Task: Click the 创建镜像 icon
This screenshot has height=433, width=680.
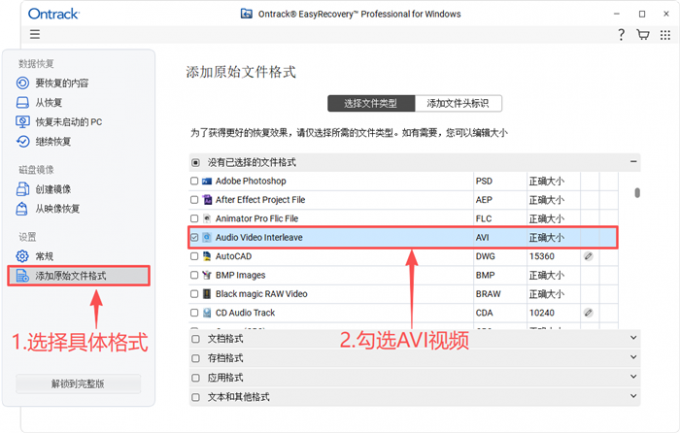Action: coord(23,189)
